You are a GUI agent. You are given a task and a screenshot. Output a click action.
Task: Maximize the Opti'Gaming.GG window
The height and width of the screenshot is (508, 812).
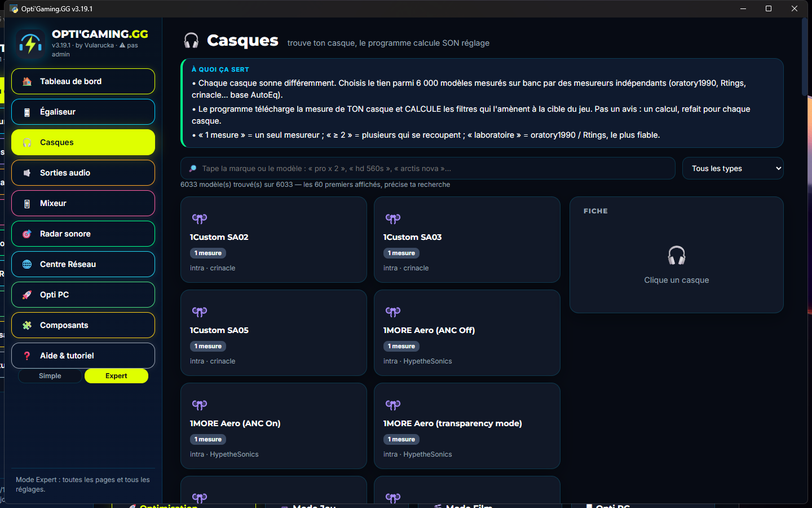(769, 8)
